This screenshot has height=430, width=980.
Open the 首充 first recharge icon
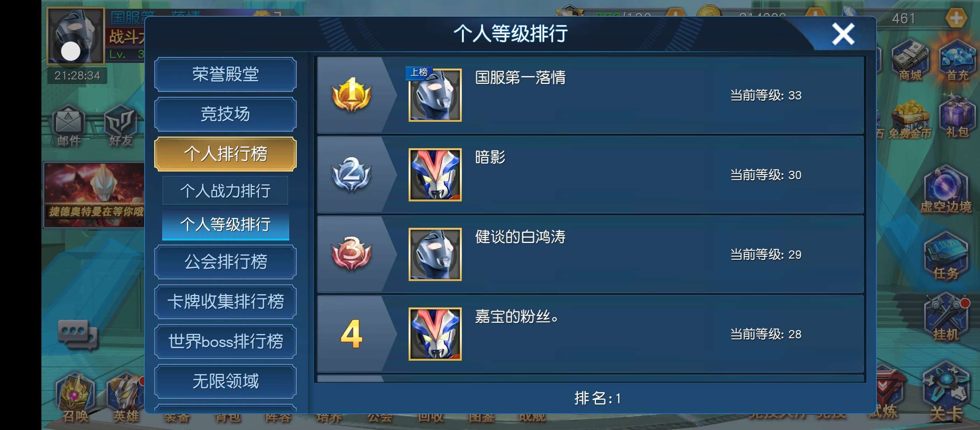[958, 61]
